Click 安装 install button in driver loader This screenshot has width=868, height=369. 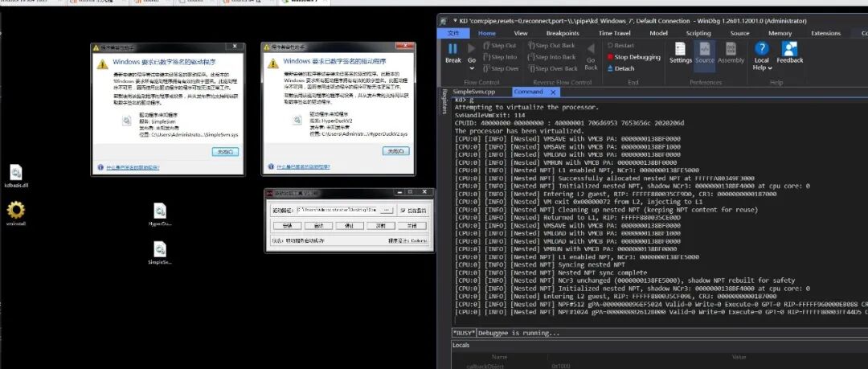(x=287, y=226)
